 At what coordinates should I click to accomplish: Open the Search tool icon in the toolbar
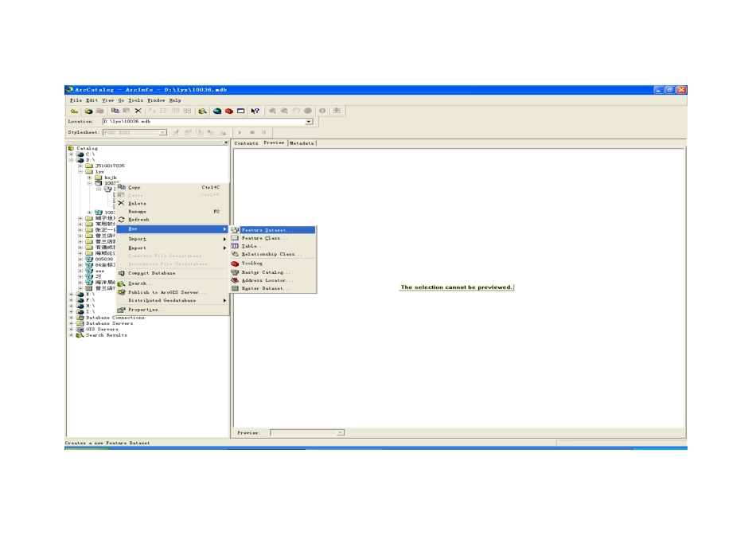(202, 111)
